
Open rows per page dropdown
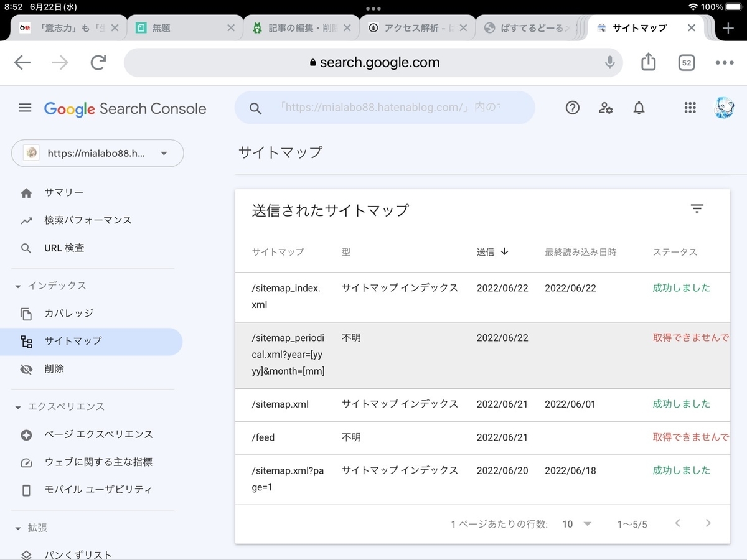pos(576,524)
